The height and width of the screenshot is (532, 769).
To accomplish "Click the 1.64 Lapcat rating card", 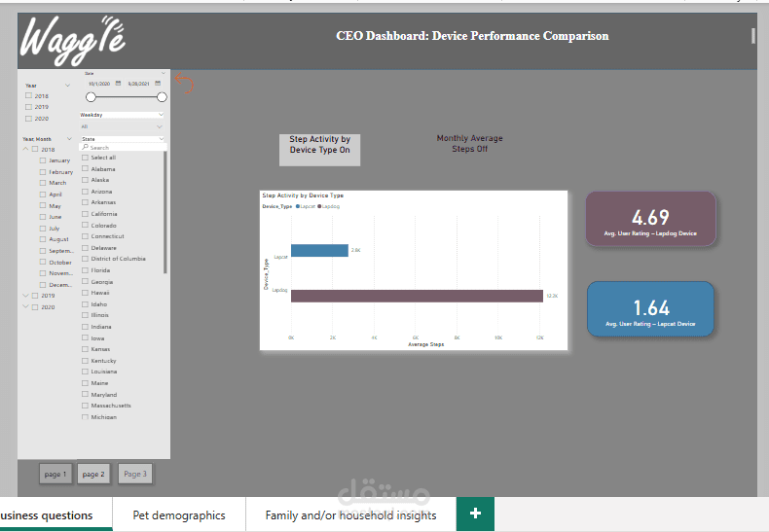I will (x=650, y=309).
